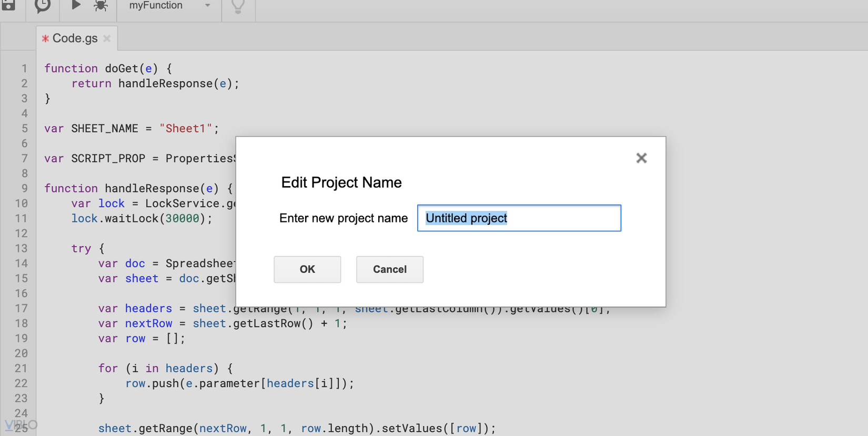Image resolution: width=868 pixels, height=436 pixels.
Task: Click the "Sheet1" string in code
Action: pyautogui.click(x=186, y=128)
